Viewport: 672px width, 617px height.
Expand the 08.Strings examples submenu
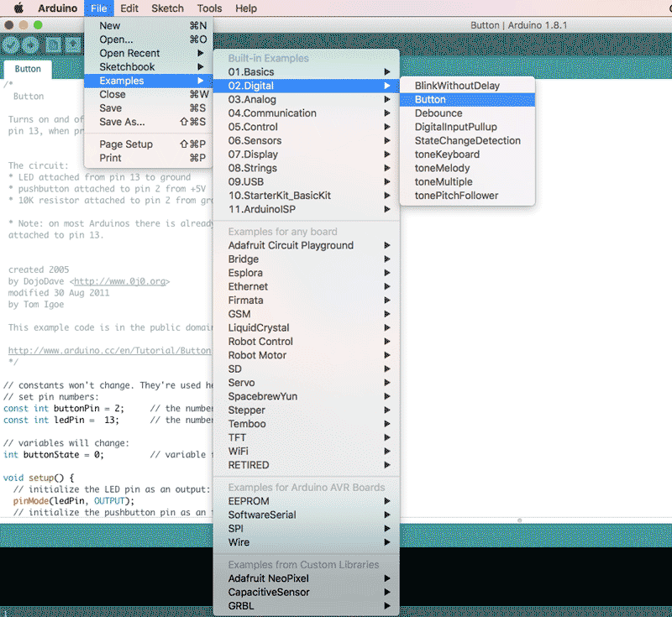point(307,168)
